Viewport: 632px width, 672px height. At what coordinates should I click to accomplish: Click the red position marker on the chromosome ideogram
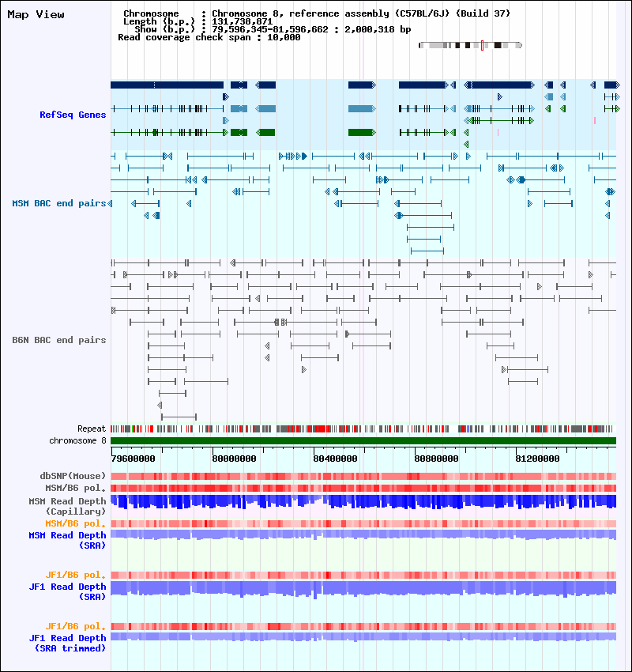point(482,45)
